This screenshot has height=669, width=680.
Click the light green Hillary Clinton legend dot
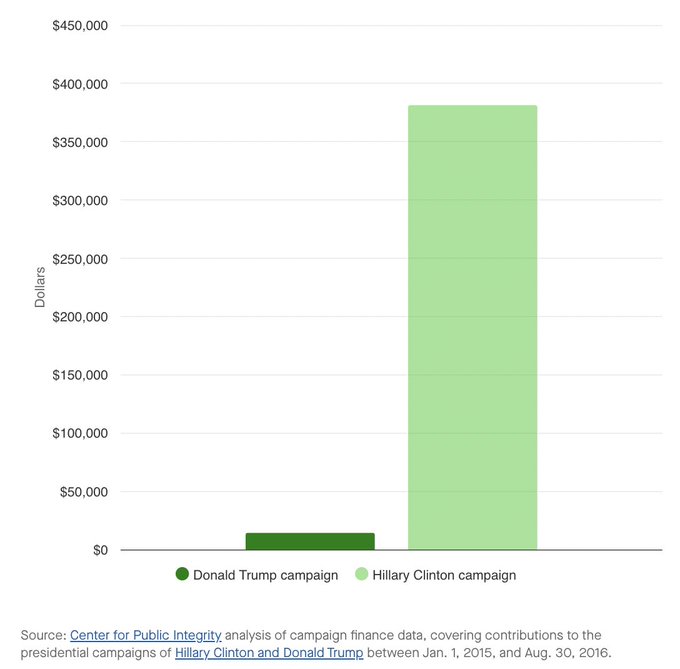click(x=363, y=574)
